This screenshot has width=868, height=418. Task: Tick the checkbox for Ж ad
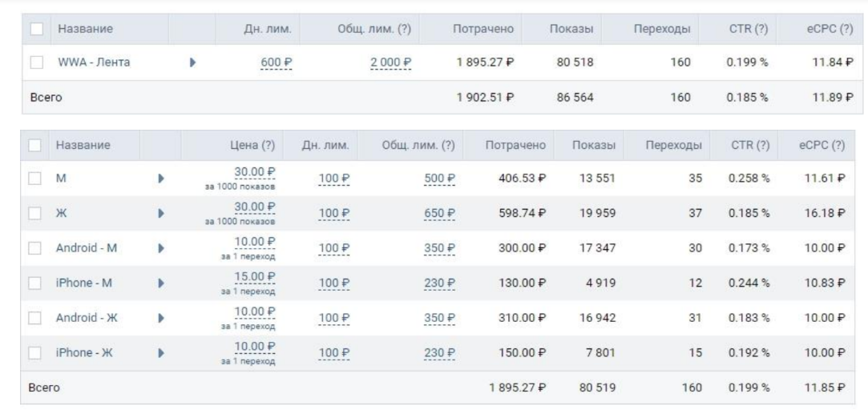35,212
